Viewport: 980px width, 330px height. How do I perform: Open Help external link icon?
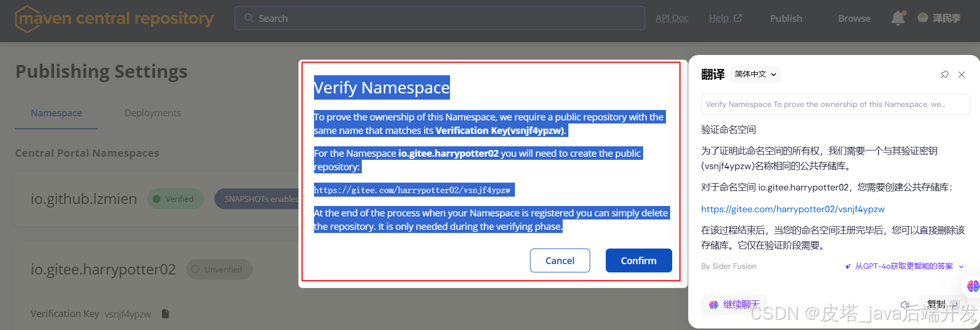pyautogui.click(x=738, y=18)
